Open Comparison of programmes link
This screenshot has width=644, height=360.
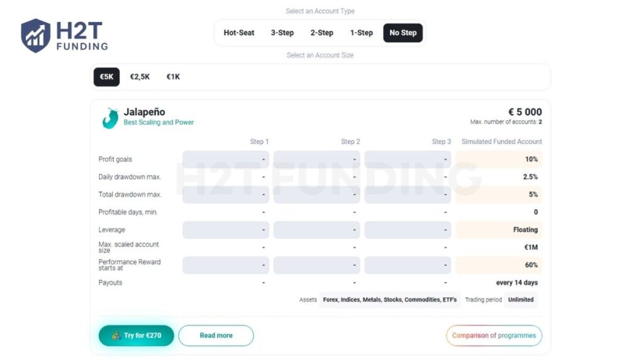pyautogui.click(x=494, y=335)
